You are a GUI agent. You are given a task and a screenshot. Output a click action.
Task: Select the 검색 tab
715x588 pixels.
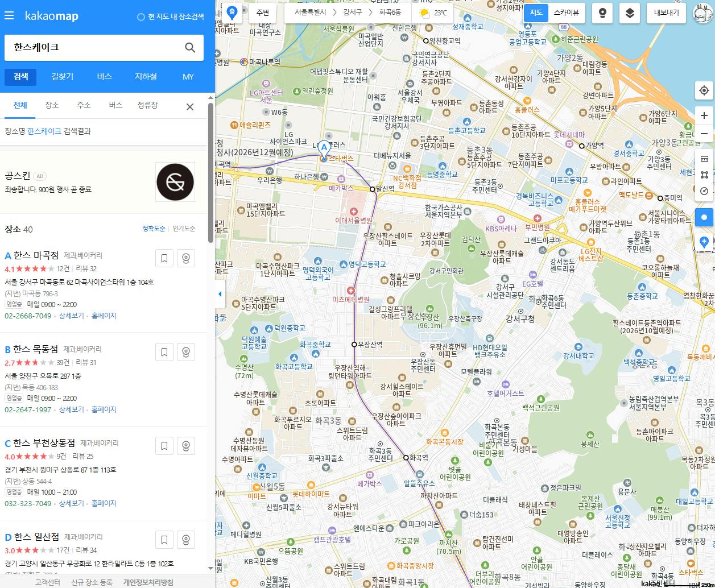(x=21, y=77)
